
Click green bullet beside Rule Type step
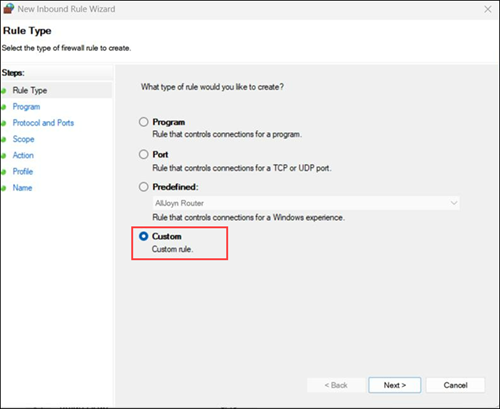pyautogui.click(x=4, y=91)
